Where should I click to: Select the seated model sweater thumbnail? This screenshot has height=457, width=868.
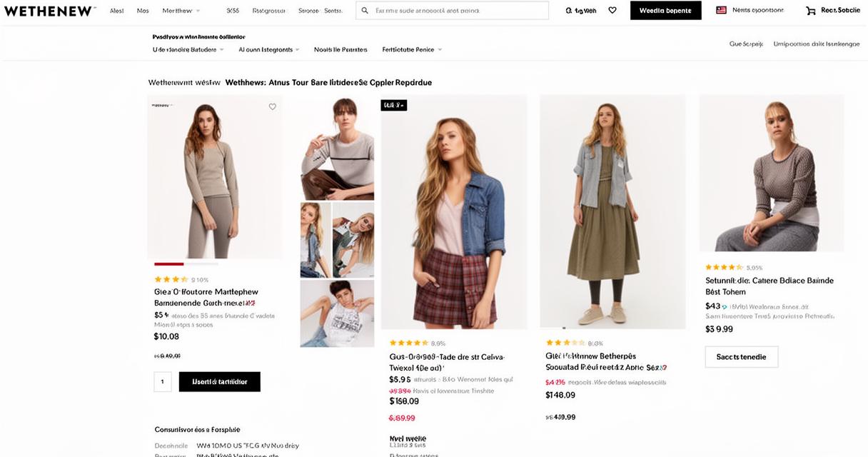[x=337, y=148]
